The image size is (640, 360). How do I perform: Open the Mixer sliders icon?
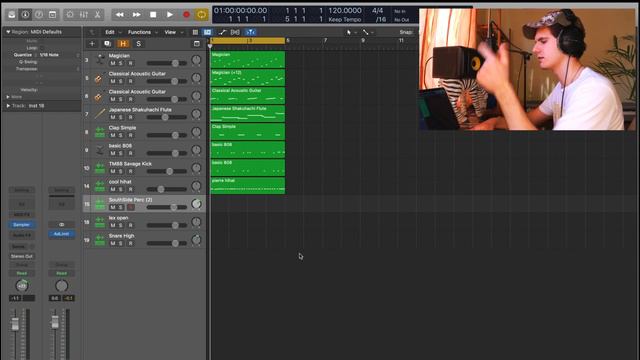click(84, 15)
